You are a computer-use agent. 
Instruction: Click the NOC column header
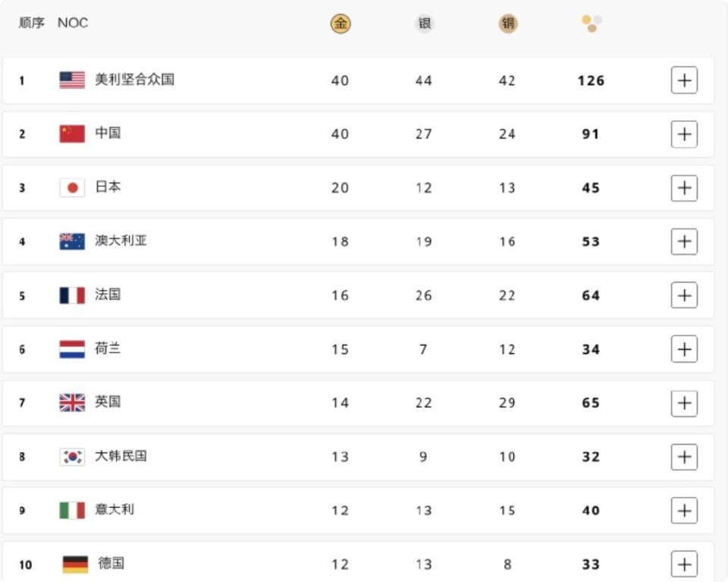click(73, 23)
